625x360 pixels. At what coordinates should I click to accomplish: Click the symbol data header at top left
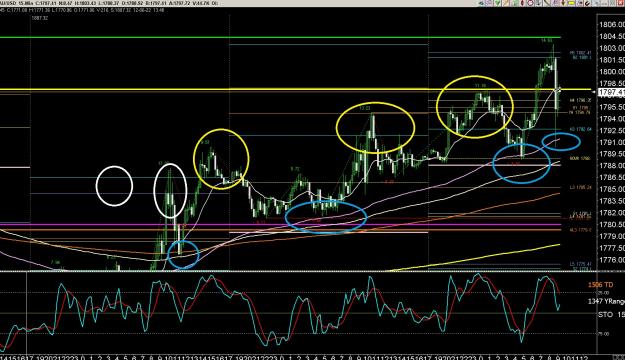click(110, 3)
